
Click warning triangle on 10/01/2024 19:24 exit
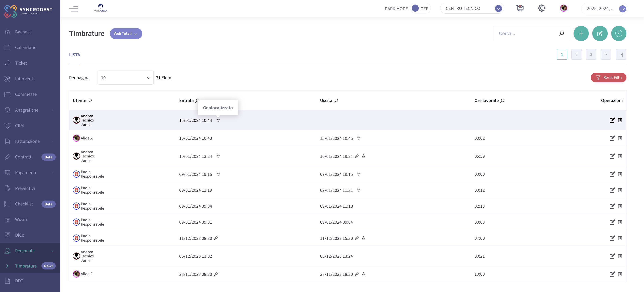tap(363, 156)
